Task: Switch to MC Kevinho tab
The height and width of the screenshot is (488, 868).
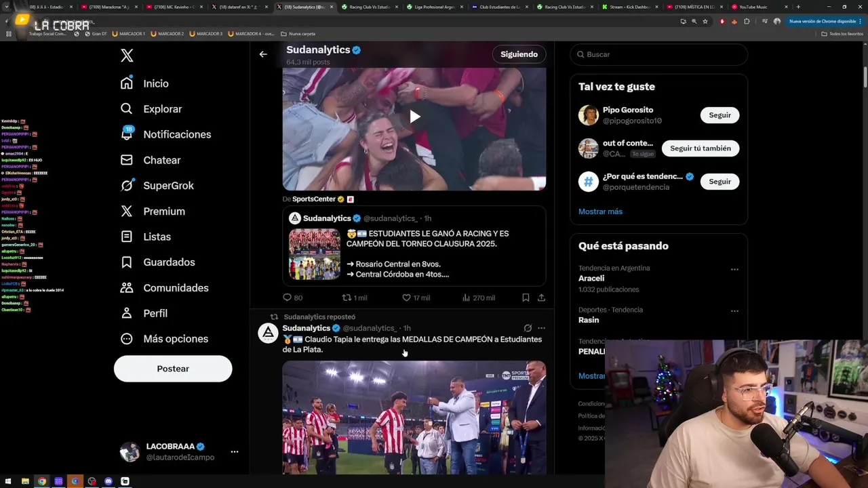Action: pos(173,7)
